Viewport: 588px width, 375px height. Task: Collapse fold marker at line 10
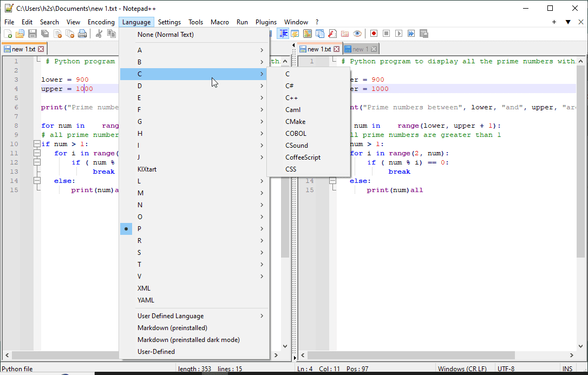37,144
